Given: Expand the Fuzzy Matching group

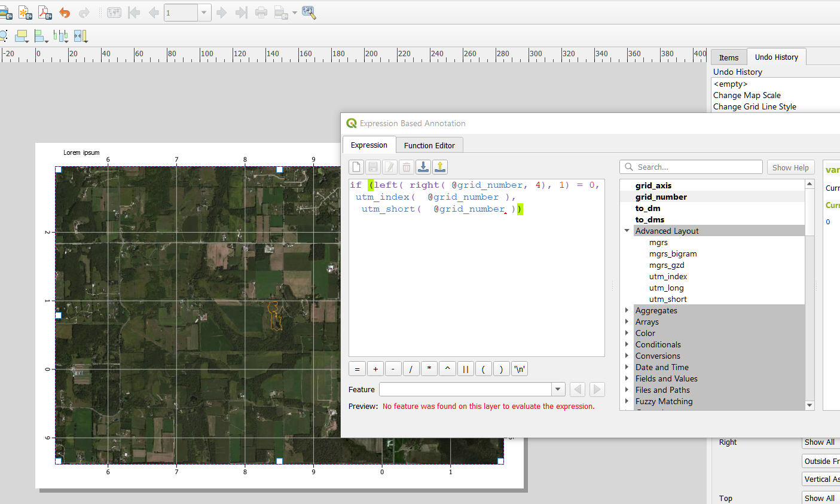Looking at the screenshot, I should [x=627, y=401].
